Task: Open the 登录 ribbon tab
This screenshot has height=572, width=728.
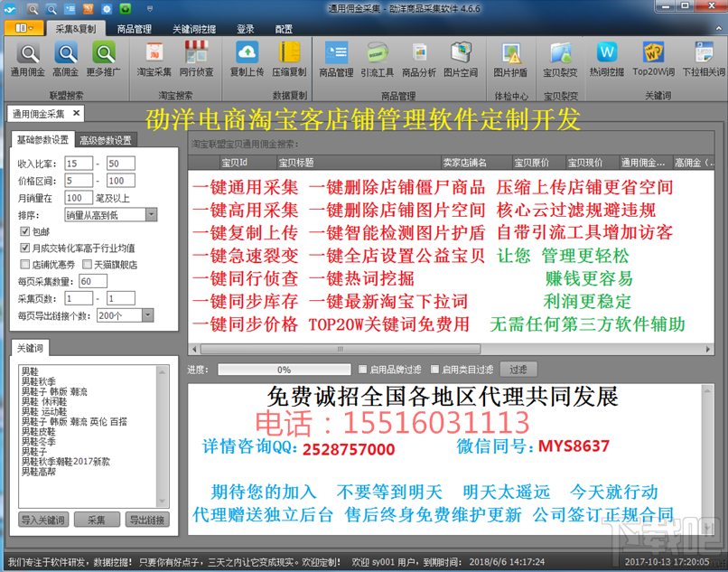Action: [x=245, y=29]
